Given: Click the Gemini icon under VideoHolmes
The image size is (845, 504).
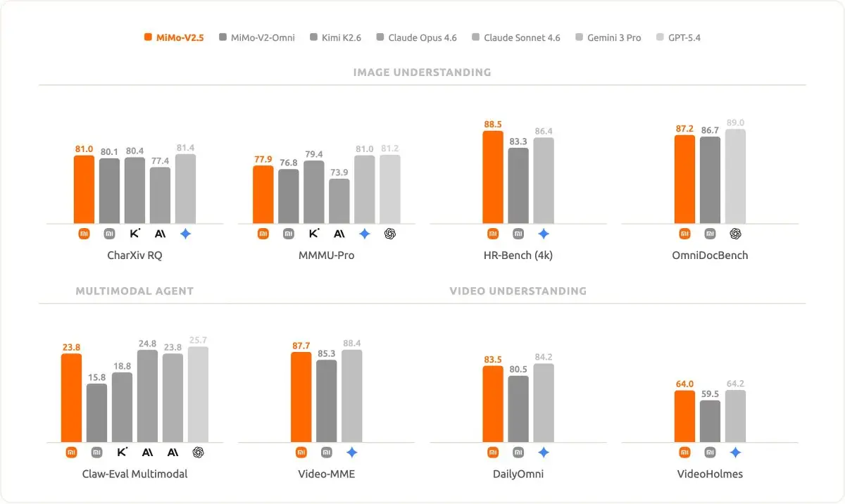Looking at the screenshot, I should (735, 453).
